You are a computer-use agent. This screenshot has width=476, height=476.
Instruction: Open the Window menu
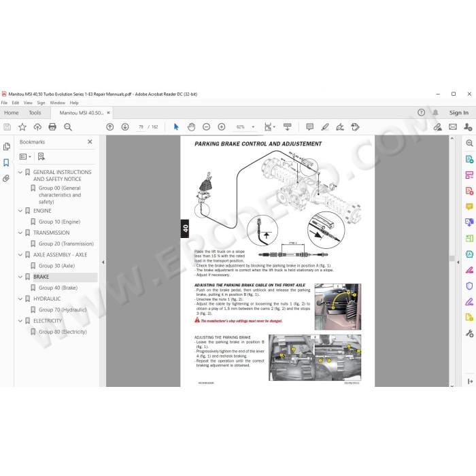57,103
